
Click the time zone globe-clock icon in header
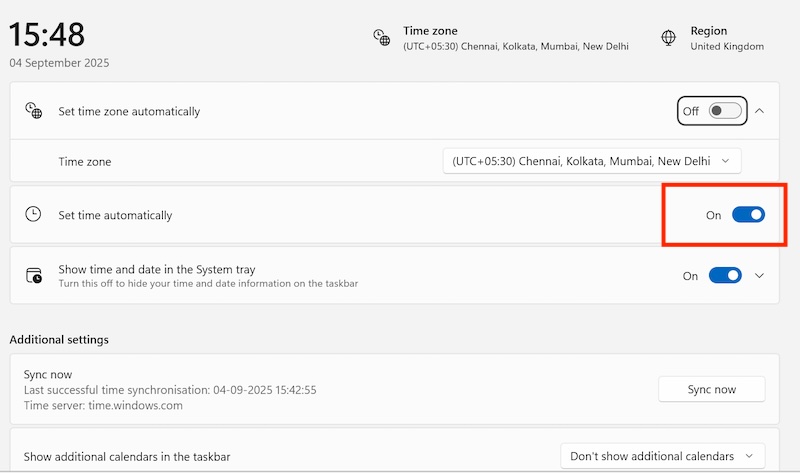tap(381, 38)
